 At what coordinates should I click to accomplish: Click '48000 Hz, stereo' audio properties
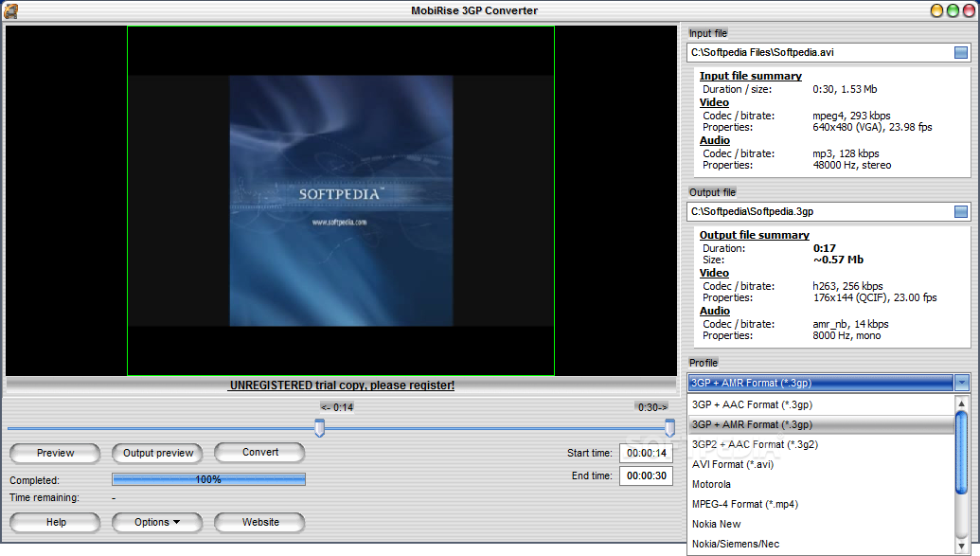coord(852,165)
